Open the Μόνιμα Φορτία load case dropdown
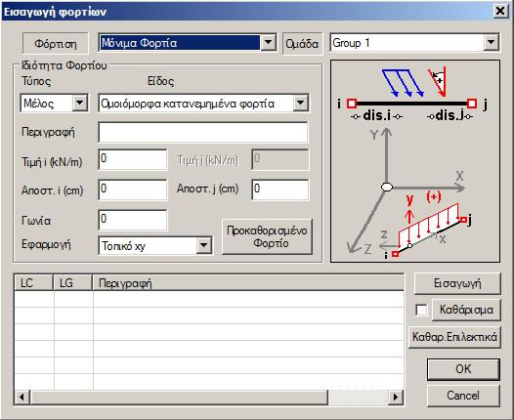This screenshot has height=420, width=514. 268,42
